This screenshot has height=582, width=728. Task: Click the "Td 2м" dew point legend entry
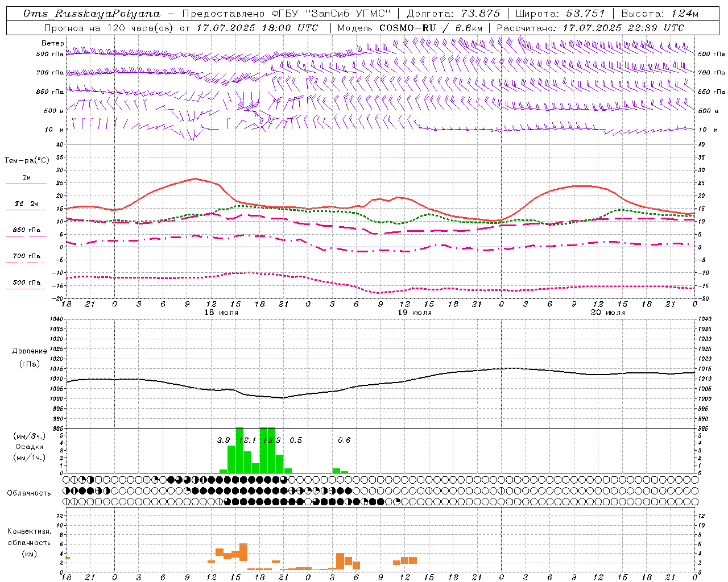[x=27, y=203]
